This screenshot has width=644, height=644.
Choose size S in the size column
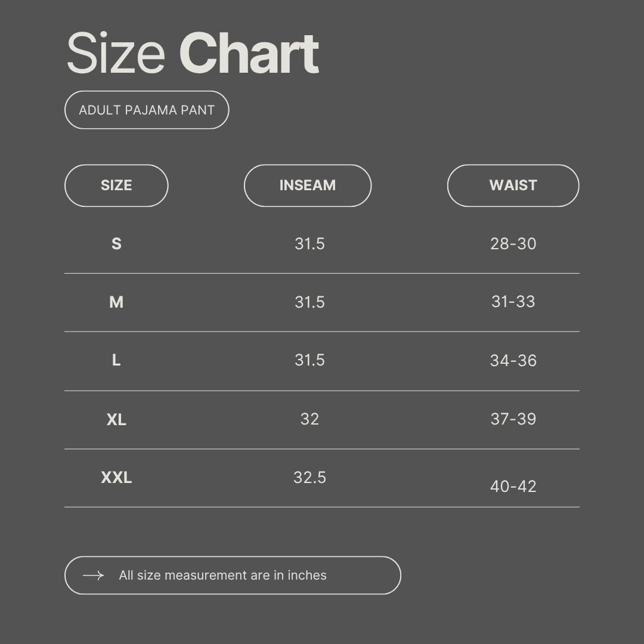coord(116,244)
